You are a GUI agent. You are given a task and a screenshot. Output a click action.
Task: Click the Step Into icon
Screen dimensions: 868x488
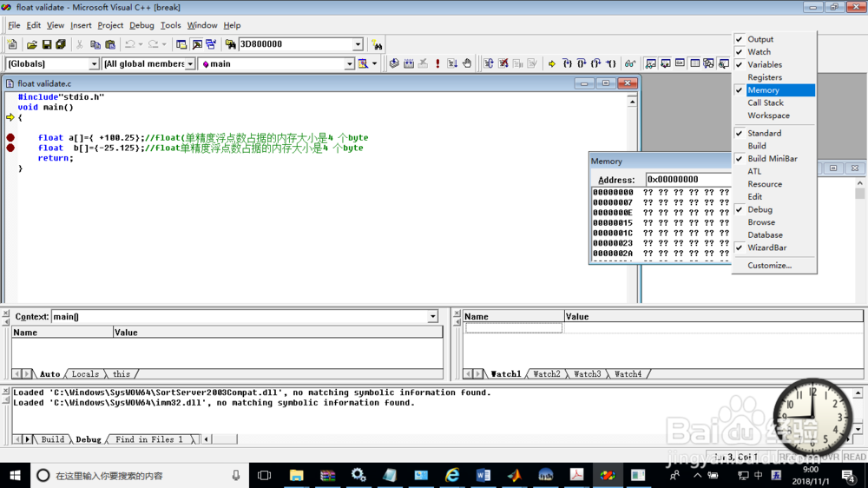click(x=567, y=63)
